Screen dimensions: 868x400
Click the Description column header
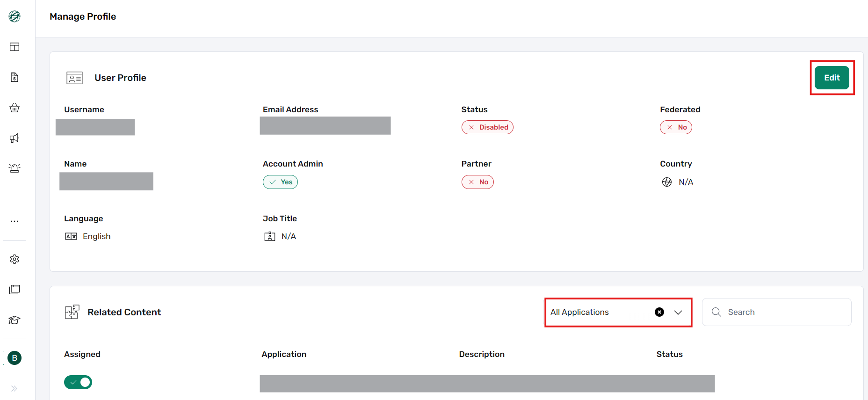coord(482,354)
